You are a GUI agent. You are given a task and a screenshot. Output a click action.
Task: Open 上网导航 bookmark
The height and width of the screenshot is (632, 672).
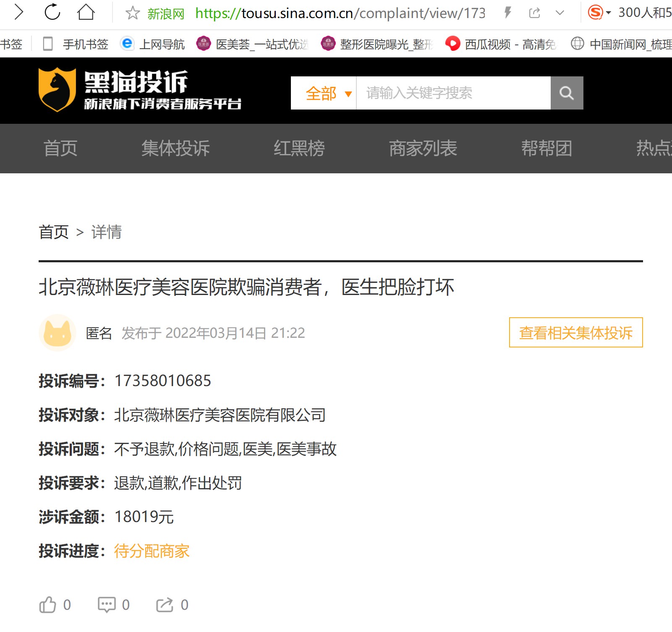[152, 44]
